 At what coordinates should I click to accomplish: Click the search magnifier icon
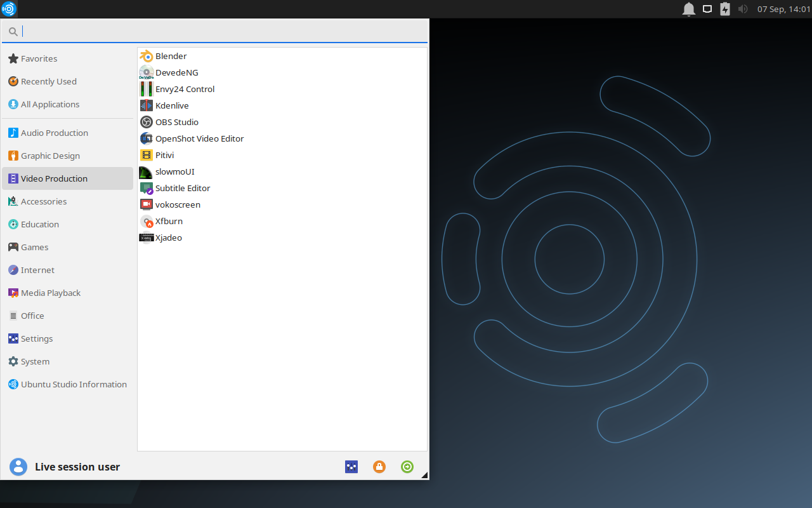click(x=13, y=31)
